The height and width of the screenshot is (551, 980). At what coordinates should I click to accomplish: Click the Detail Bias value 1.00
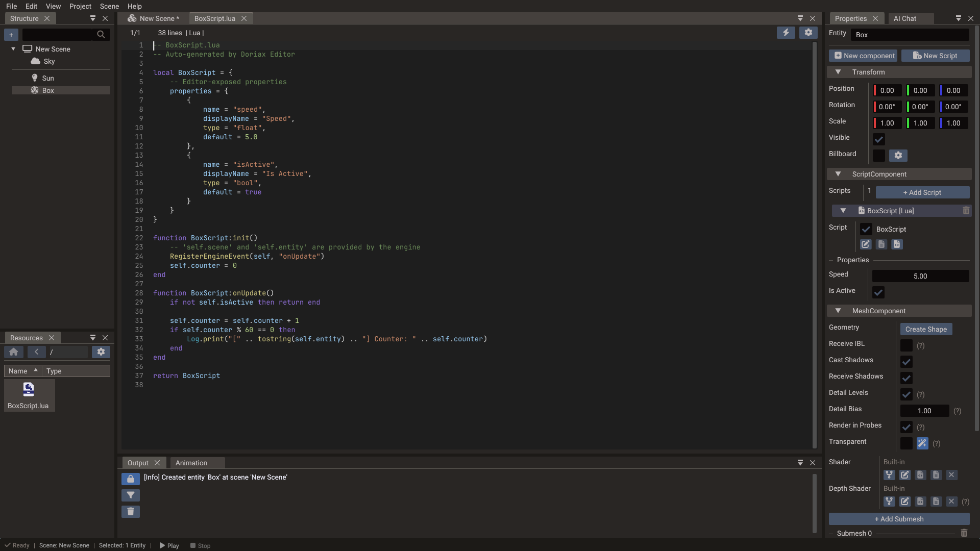[924, 411]
